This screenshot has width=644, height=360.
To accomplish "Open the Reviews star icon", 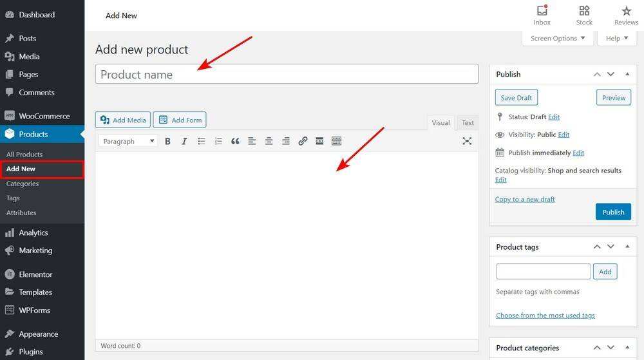I will (627, 15).
